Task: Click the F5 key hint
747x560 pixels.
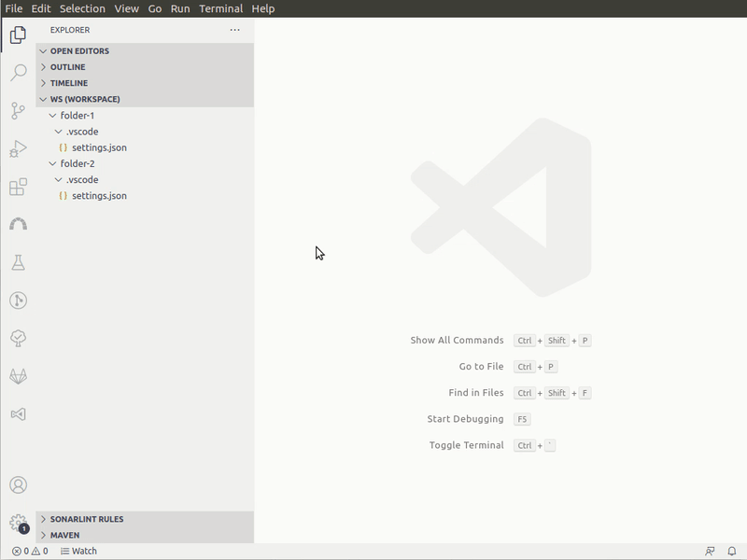Action: 522,419
